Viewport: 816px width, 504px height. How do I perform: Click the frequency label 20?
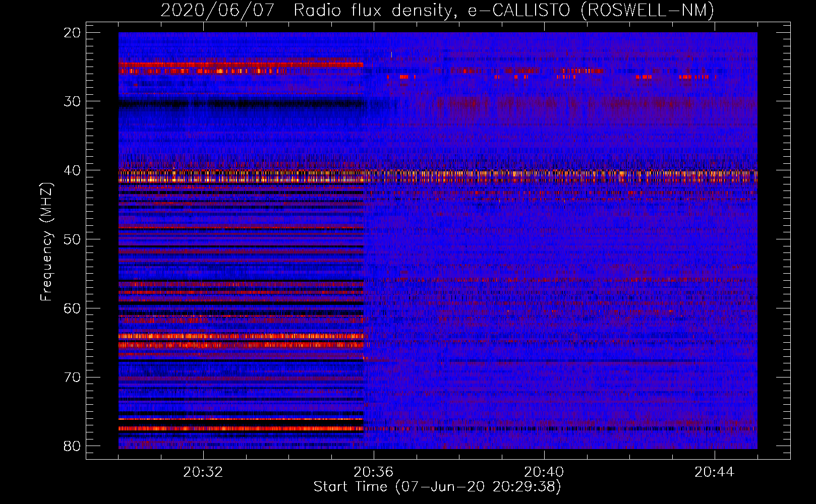point(73,33)
